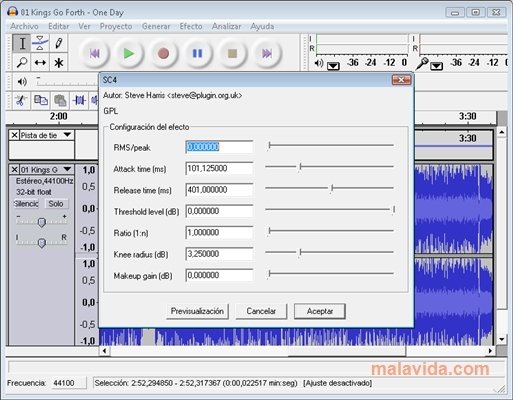The height and width of the screenshot is (400, 513).
Task: Close the Pista de tie track
Action: [14, 135]
